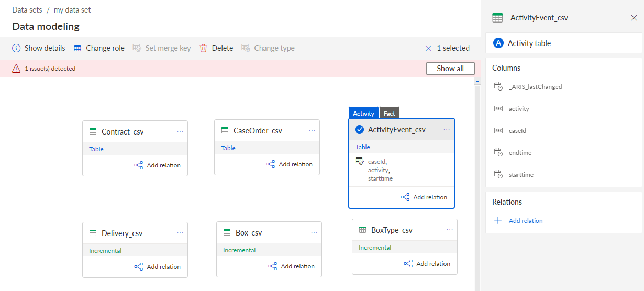Click the Delete trash icon

click(x=204, y=48)
